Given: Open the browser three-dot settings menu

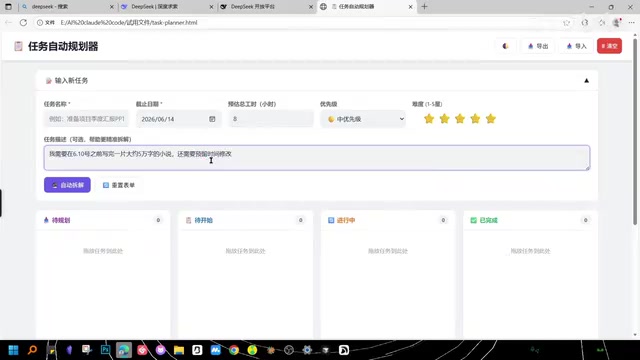Looking at the screenshot, I should click(x=631, y=22).
